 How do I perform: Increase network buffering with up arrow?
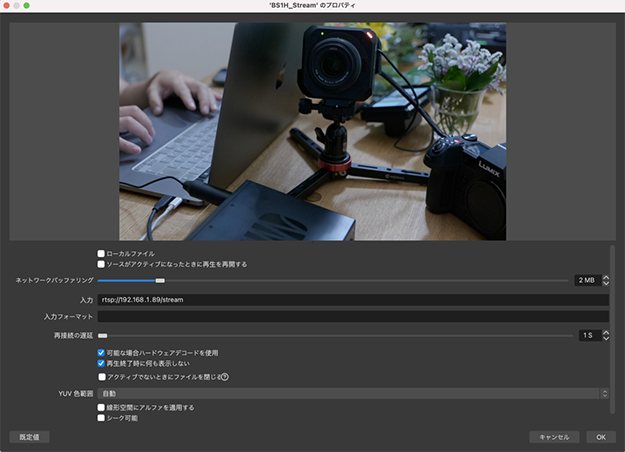[x=606, y=278]
